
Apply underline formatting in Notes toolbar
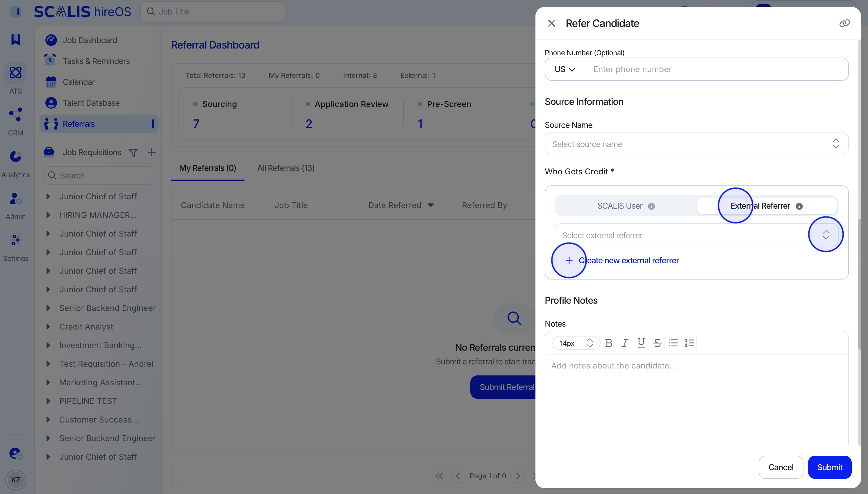point(641,343)
